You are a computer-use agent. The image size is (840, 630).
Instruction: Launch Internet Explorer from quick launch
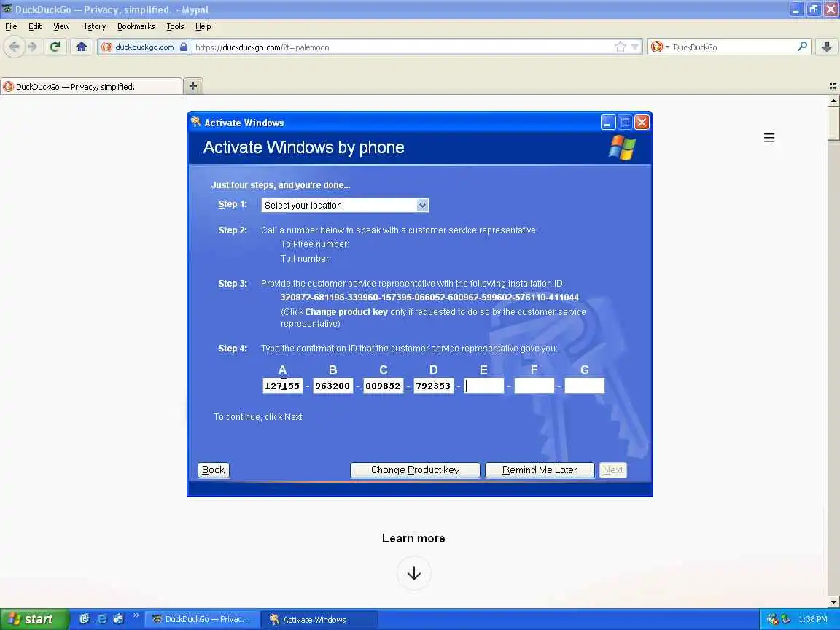click(x=101, y=619)
